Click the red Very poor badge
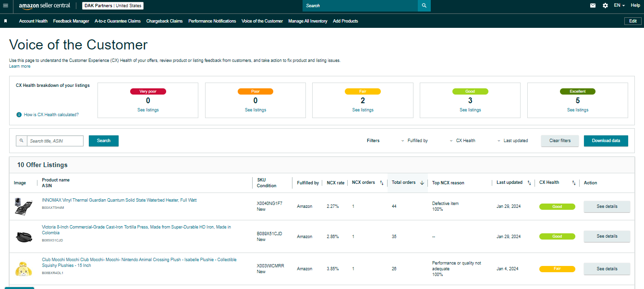The height and width of the screenshot is (289, 644). click(148, 91)
